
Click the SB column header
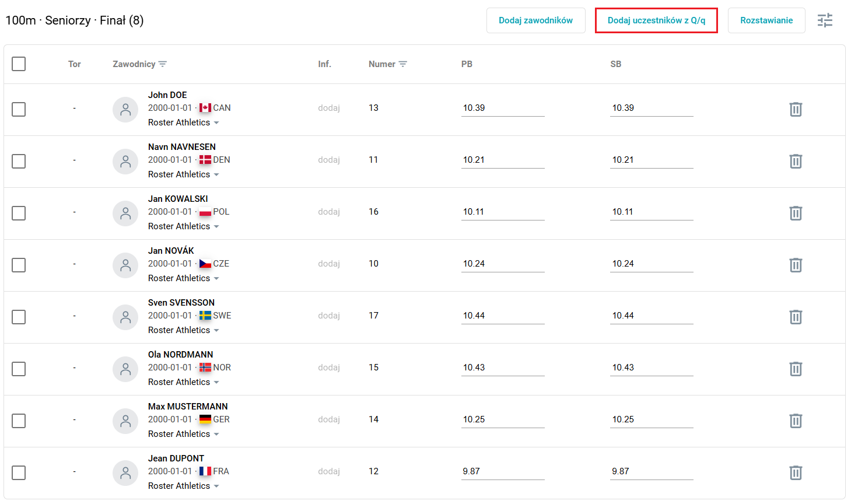(x=616, y=64)
